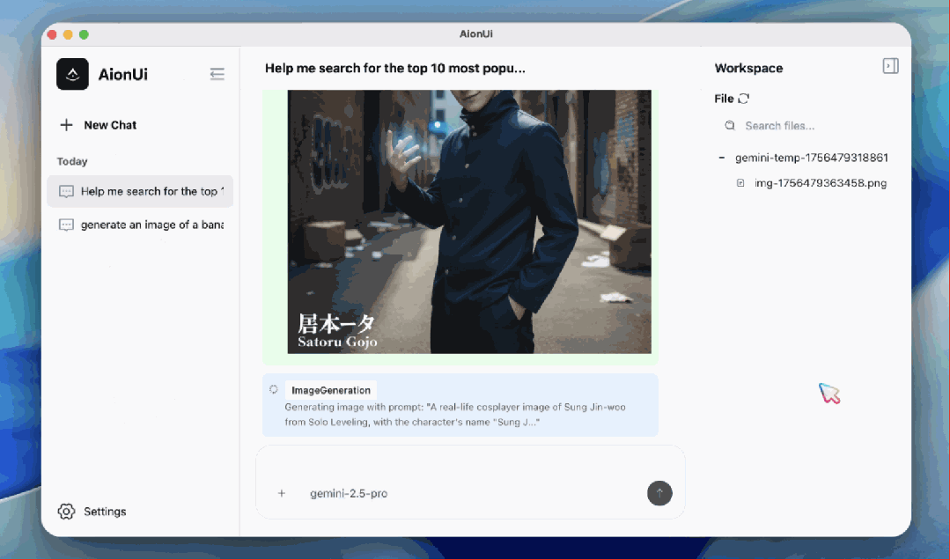Open the generated Satoru Gojo image
This screenshot has width=950, height=560.
tap(469, 222)
